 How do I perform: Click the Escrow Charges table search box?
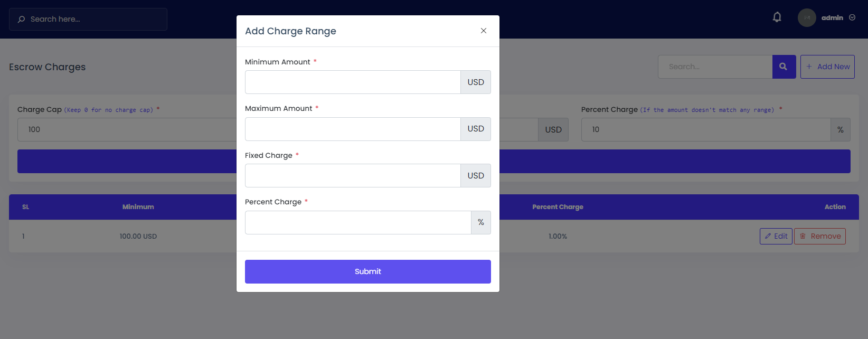[x=715, y=67]
